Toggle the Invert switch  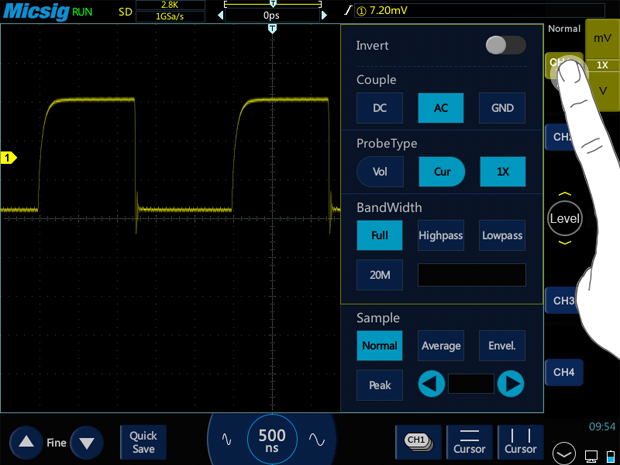pos(506,45)
